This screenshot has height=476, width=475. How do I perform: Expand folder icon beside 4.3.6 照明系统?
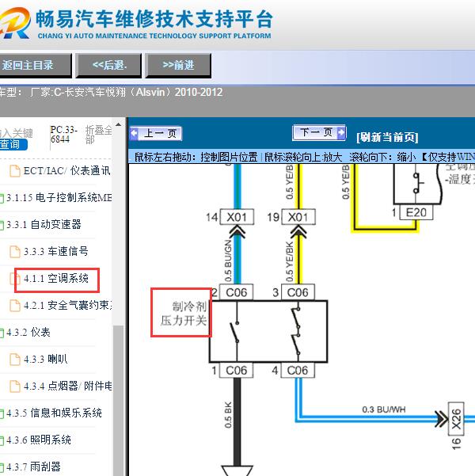(x=2, y=440)
